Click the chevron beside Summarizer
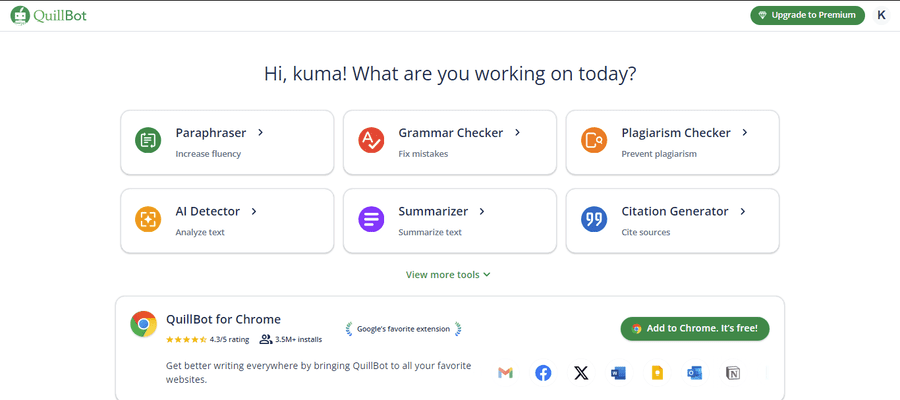 coord(482,211)
